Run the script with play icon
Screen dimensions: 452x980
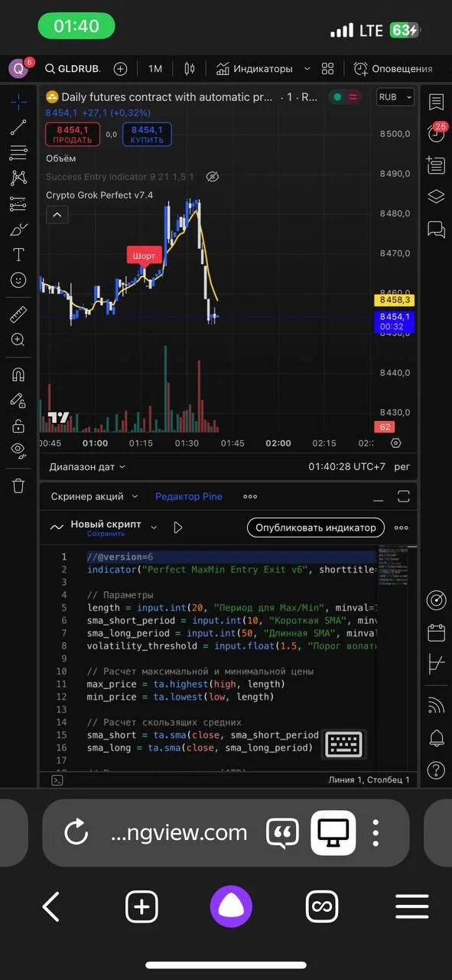[x=178, y=528]
